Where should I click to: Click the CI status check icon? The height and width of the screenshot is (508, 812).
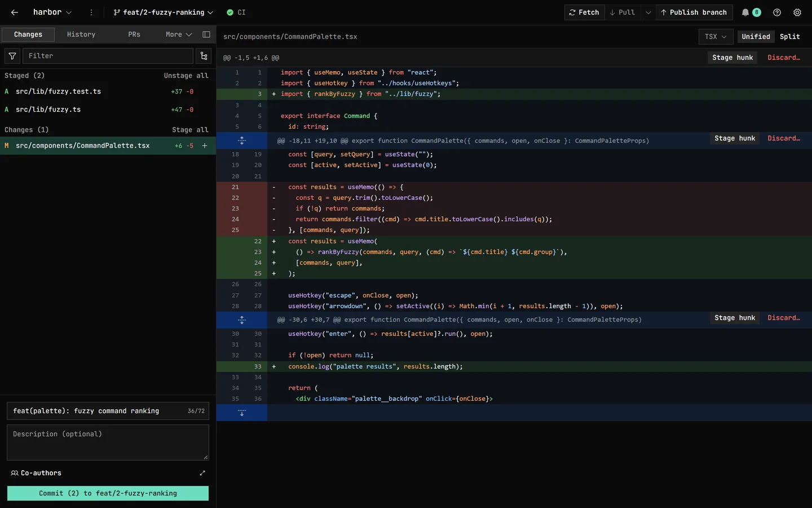pyautogui.click(x=230, y=12)
